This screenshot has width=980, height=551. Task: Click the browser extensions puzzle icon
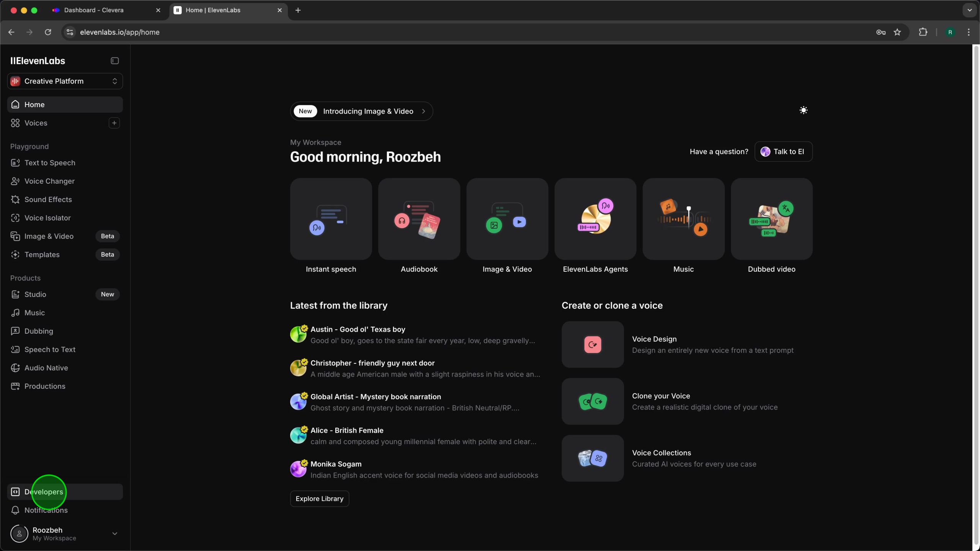[923, 32]
